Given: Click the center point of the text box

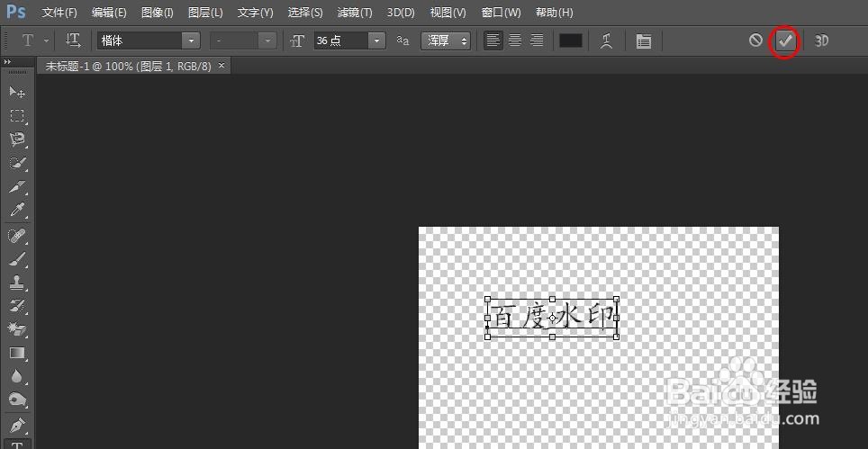Looking at the screenshot, I should pos(553,318).
